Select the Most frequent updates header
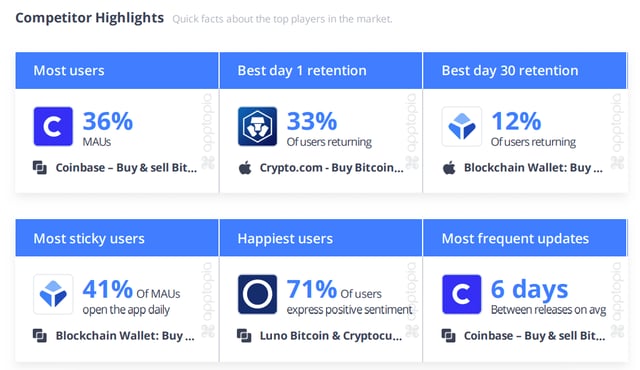640x370 pixels. pyautogui.click(x=524, y=238)
